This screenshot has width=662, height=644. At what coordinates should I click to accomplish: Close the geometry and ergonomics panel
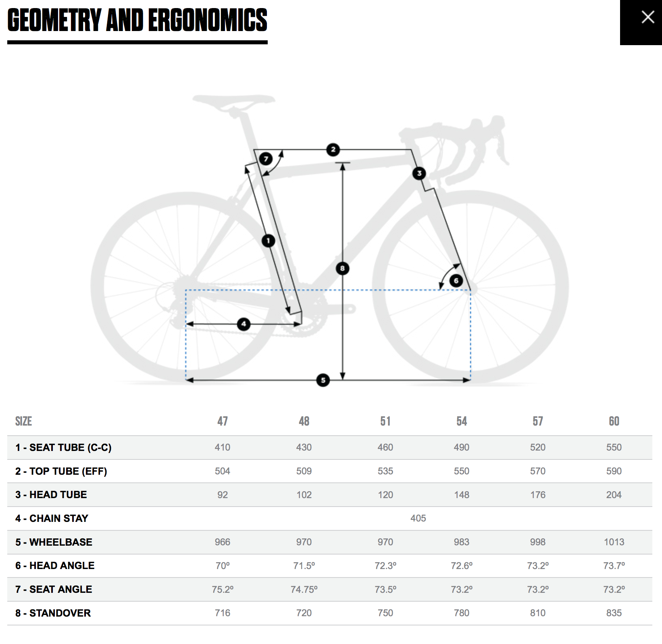pyautogui.click(x=647, y=17)
